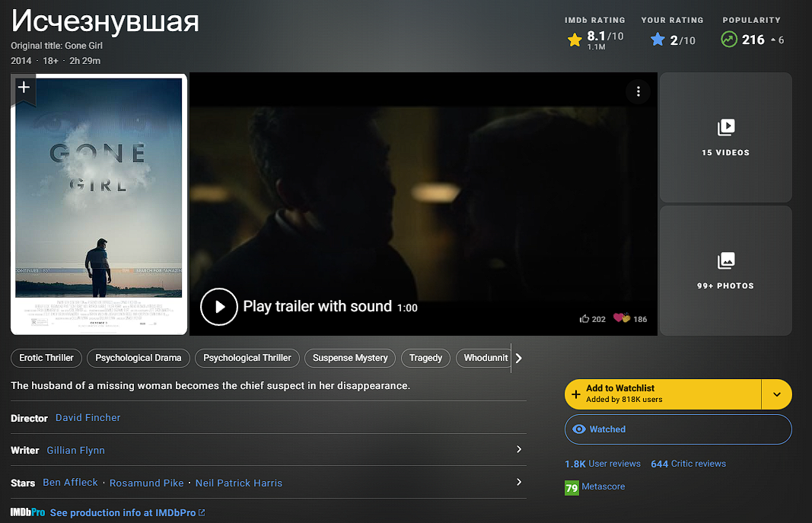Open the Watchlist dropdown arrow
Image resolution: width=812 pixels, height=523 pixels.
click(x=777, y=394)
